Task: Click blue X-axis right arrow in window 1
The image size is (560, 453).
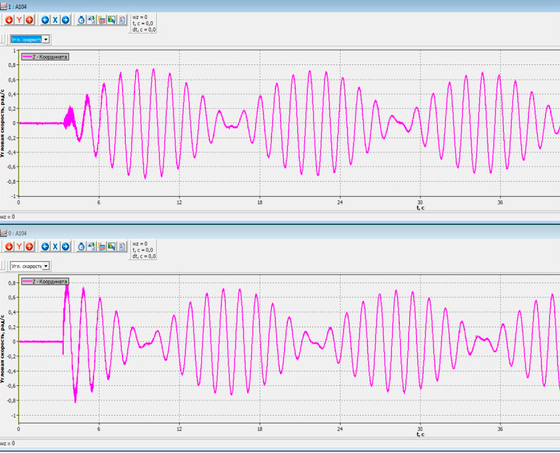Action: 65,20
